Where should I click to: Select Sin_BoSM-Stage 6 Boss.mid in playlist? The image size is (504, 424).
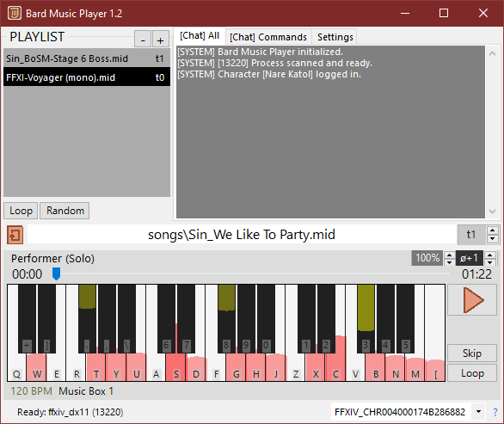click(x=87, y=58)
